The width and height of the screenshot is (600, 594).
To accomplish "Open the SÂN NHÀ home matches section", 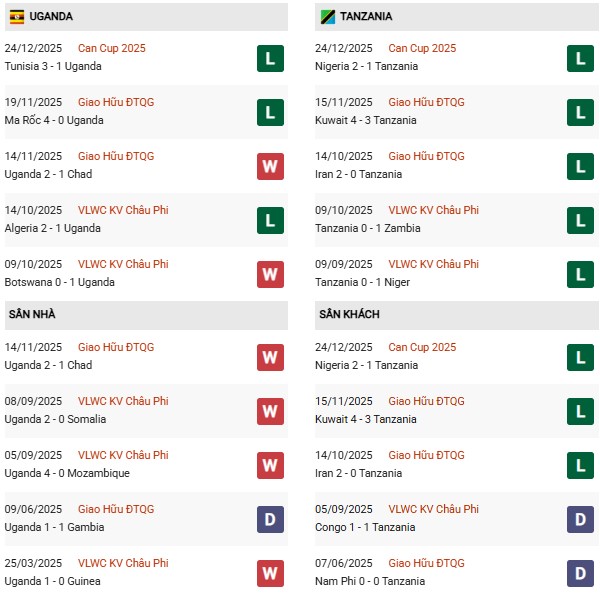I will click(x=32, y=314).
